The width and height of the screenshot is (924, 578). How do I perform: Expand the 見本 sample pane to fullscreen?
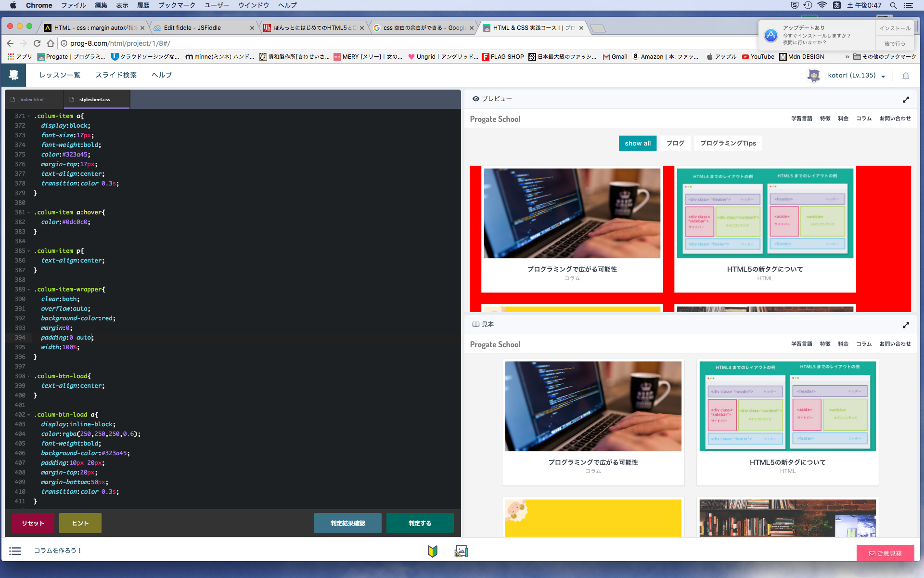pyautogui.click(x=906, y=325)
